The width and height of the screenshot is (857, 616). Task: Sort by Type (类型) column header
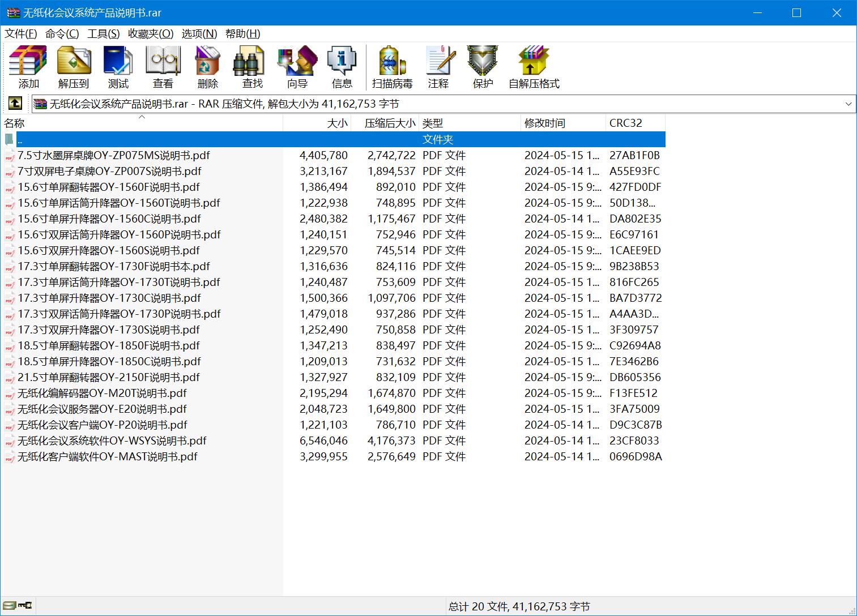click(470, 123)
